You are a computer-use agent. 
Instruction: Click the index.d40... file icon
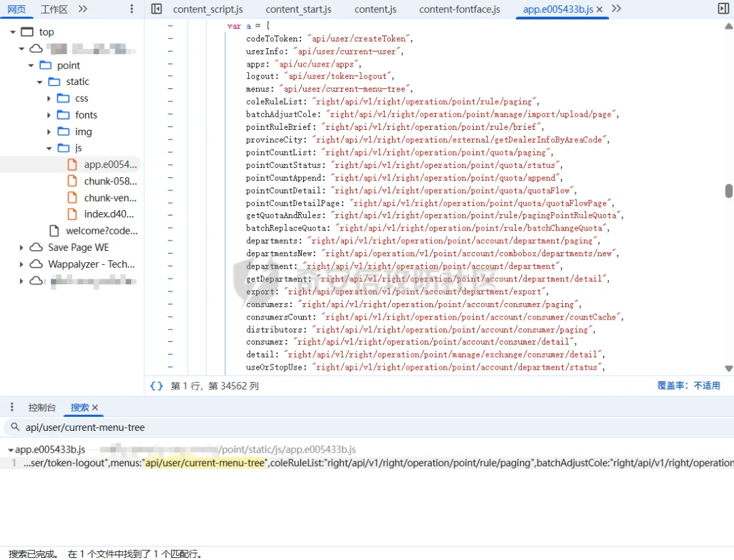pos(72,214)
